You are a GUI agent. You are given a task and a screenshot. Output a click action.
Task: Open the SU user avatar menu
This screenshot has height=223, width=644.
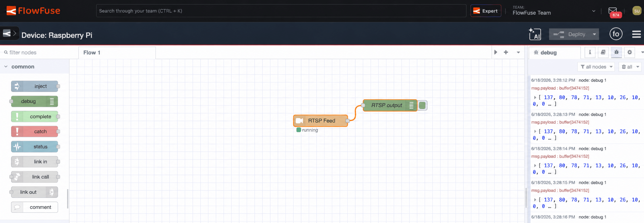tap(637, 11)
